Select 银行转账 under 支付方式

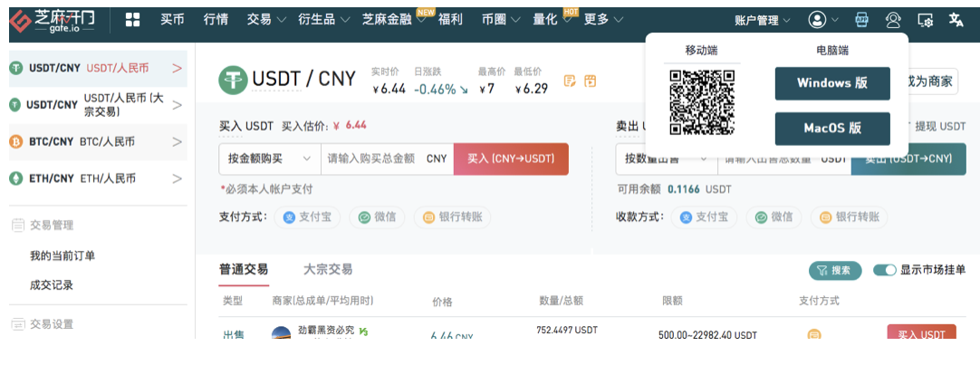tap(453, 217)
